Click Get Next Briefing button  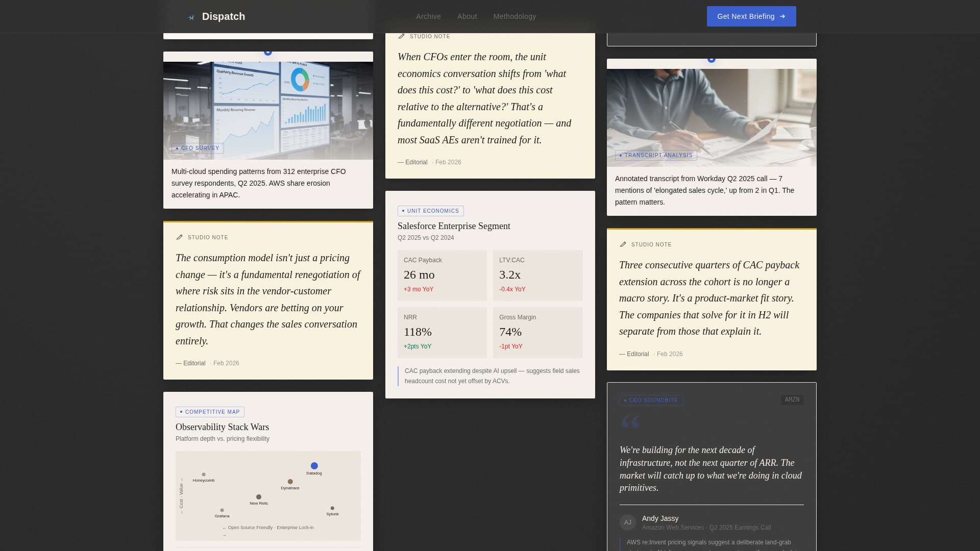tap(751, 16)
